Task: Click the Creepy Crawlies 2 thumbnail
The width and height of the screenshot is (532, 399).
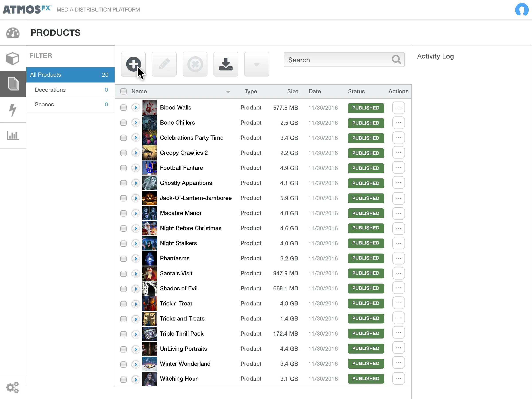Action: pyautogui.click(x=149, y=153)
